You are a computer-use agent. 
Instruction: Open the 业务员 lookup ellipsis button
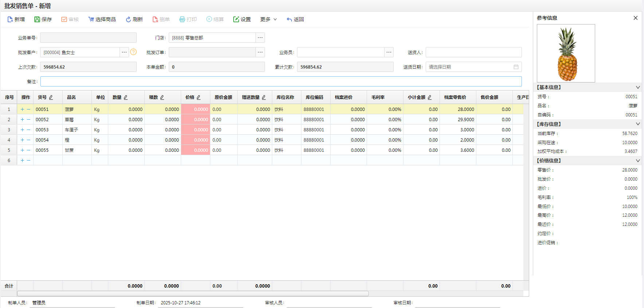coord(389,52)
